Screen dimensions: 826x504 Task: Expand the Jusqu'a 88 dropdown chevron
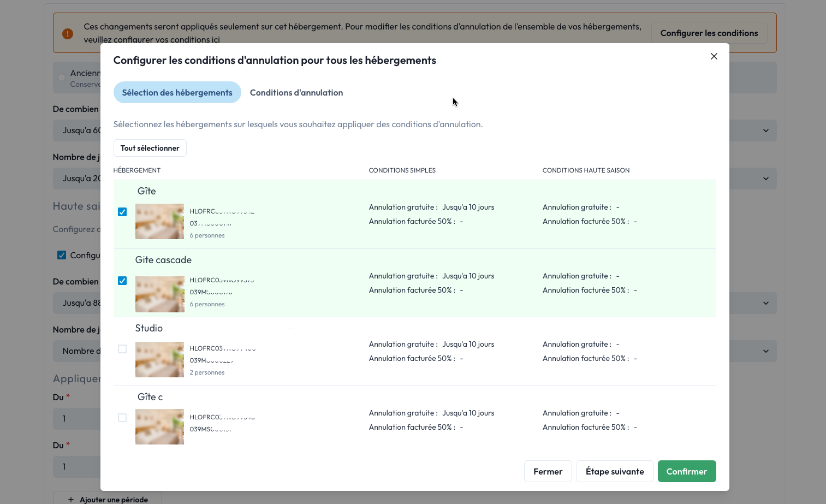coord(766,303)
